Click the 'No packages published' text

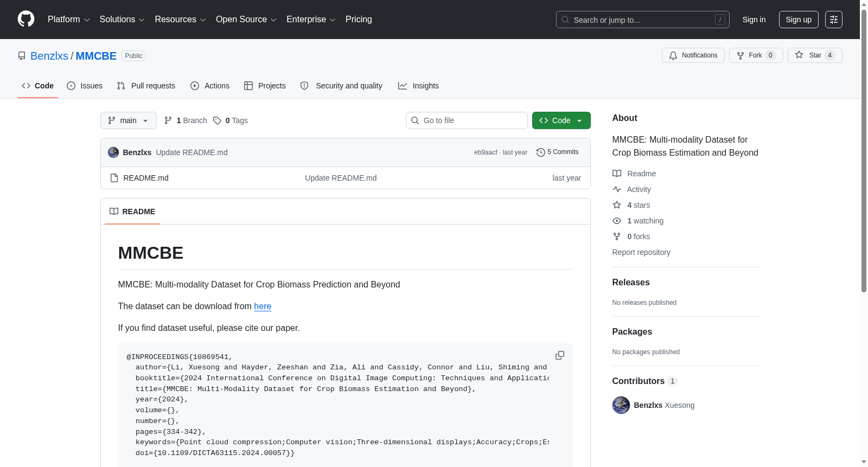[646, 352]
